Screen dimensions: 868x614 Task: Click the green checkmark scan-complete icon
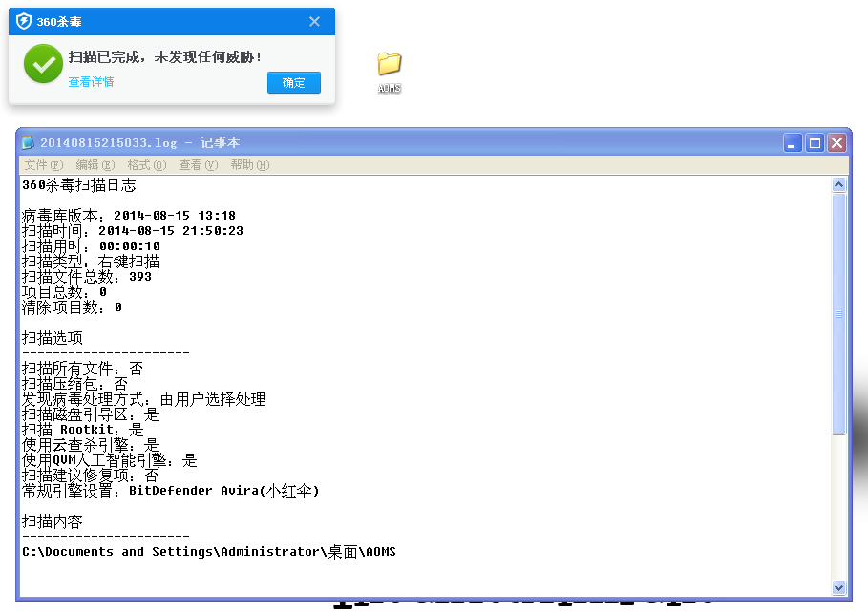(x=43, y=64)
